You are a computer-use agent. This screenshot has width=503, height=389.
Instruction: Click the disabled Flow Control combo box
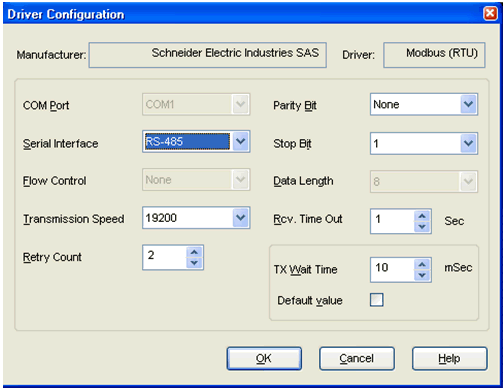tap(196, 180)
